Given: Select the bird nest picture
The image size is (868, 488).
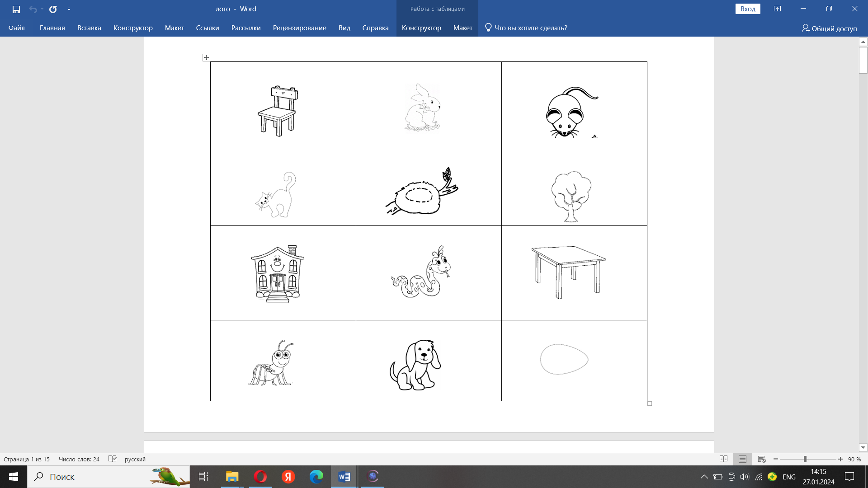Looking at the screenshot, I should 422,191.
